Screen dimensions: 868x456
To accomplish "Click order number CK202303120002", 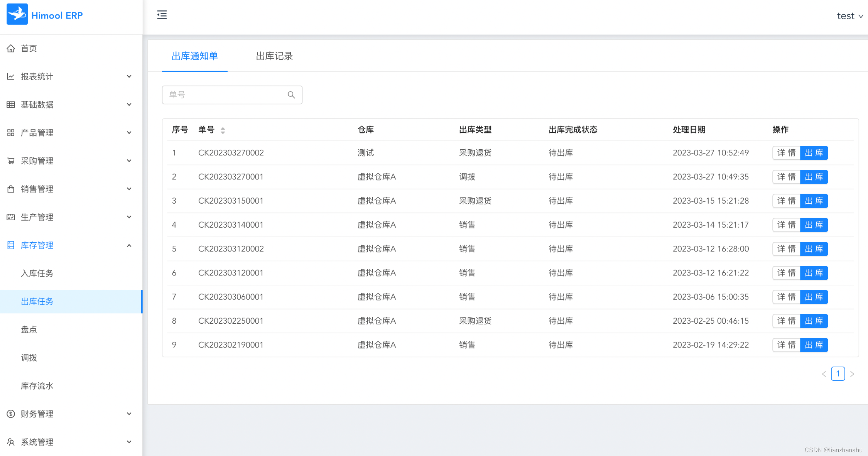I will 231,249.
